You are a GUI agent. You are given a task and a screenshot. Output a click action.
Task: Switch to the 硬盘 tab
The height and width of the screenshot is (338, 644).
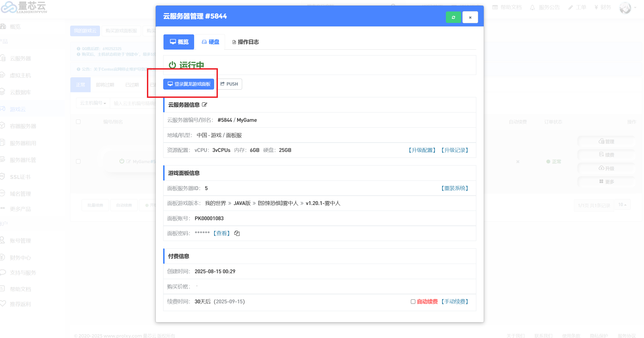click(210, 42)
